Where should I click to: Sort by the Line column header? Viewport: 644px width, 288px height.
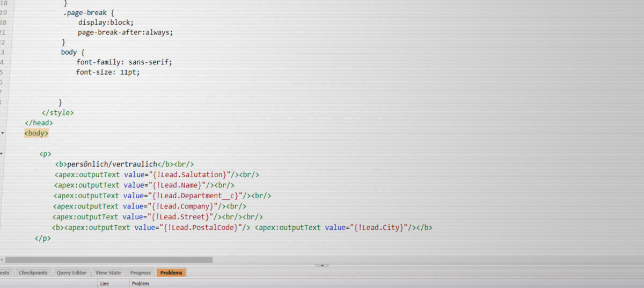[105, 283]
